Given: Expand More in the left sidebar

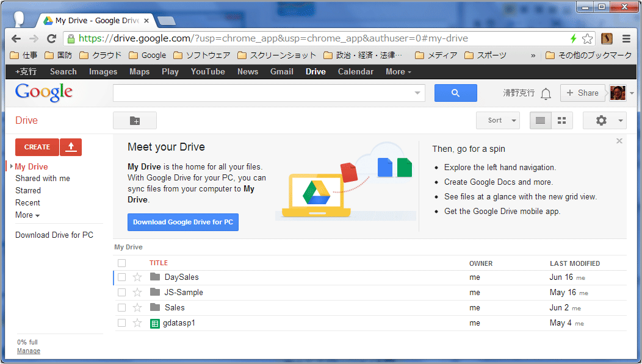Looking at the screenshot, I should [27, 215].
